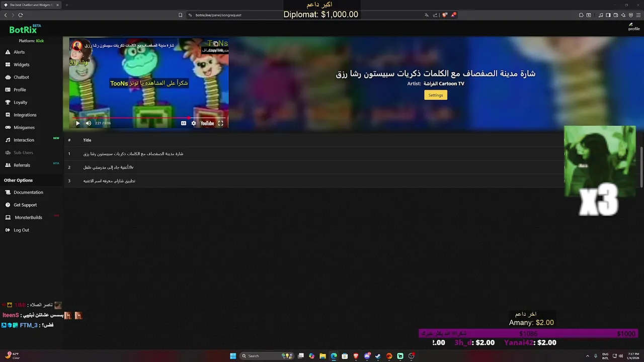Screen dimensions: 644x362
Task: Open the Alerts section in sidebar
Action: pos(19,52)
